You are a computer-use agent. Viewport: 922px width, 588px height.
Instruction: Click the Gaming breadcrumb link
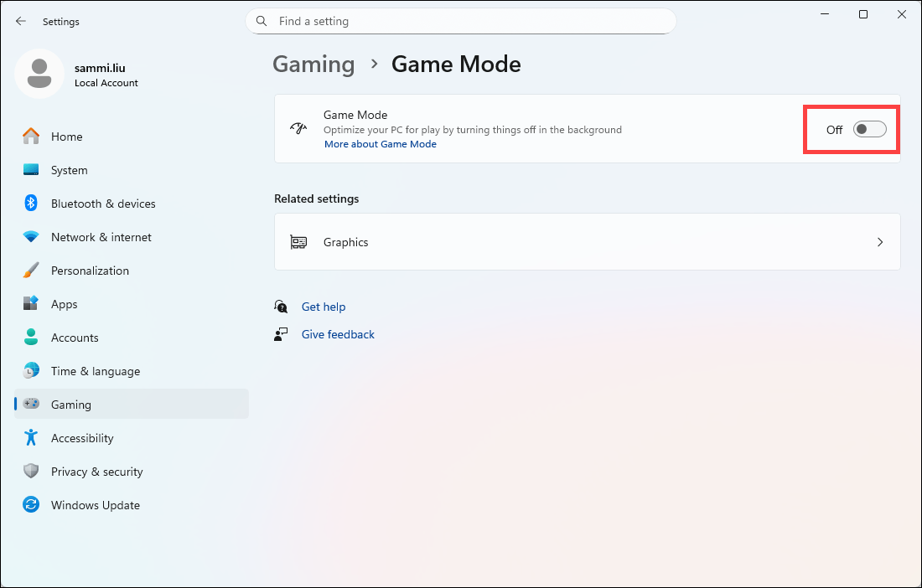tap(313, 64)
